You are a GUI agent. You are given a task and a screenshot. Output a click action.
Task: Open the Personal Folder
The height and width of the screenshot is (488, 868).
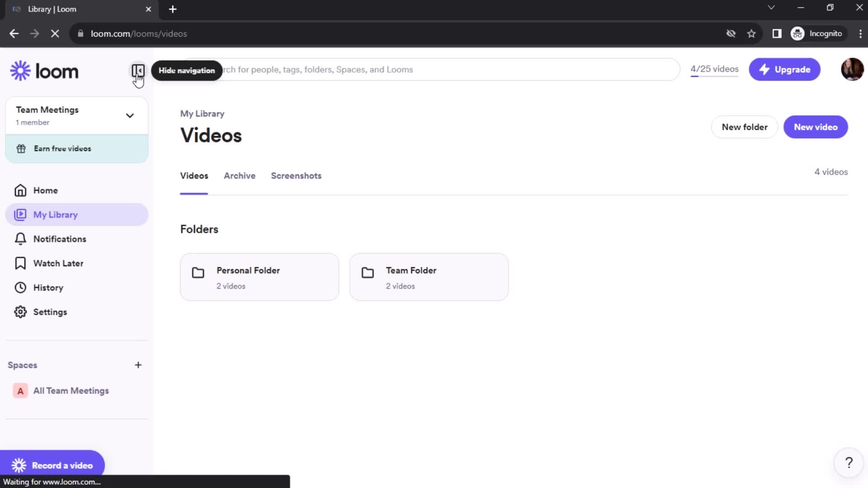coord(260,277)
